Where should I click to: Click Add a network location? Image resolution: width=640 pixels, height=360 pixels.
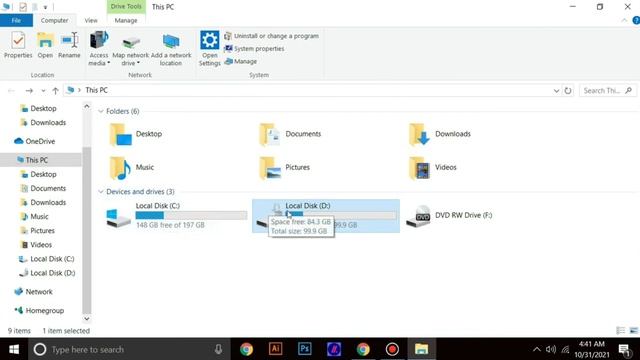171,50
